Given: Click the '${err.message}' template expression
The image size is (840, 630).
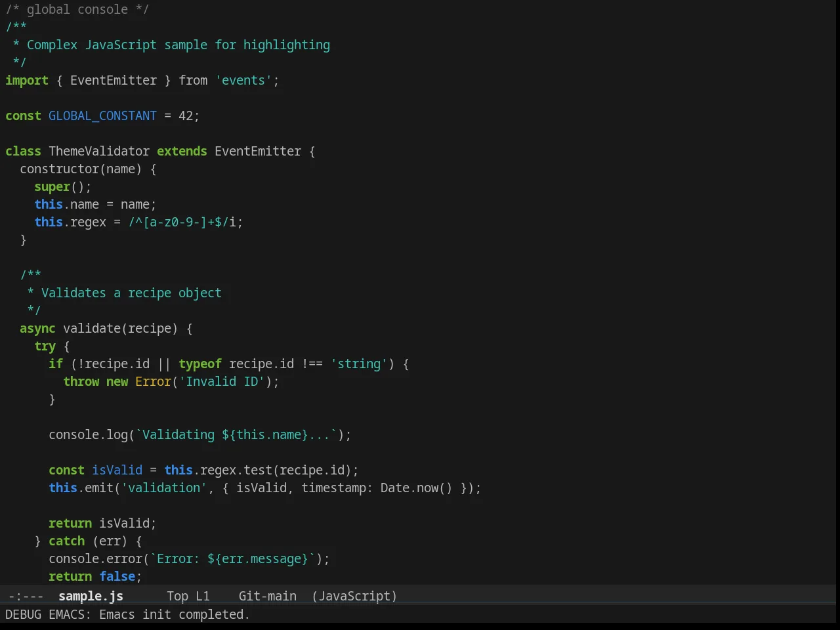Looking at the screenshot, I should 258,558.
